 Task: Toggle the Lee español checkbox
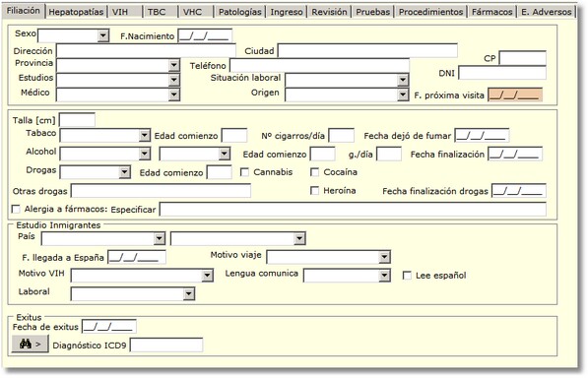click(407, 276)
